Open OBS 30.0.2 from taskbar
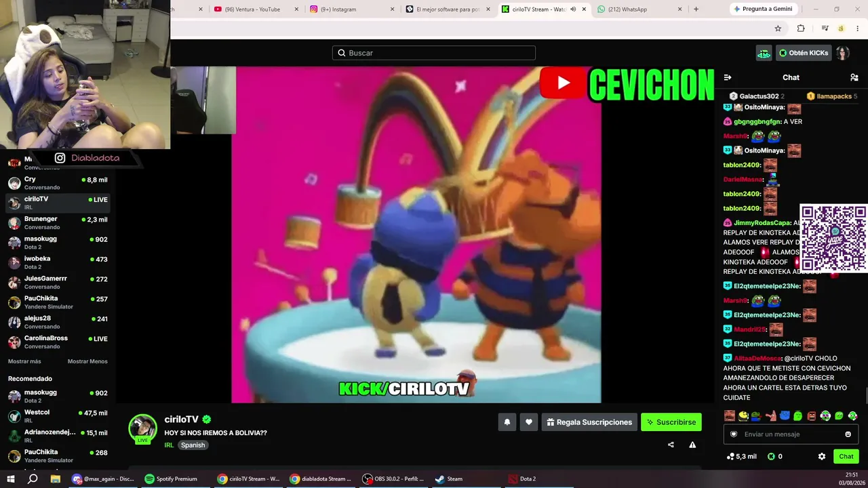 (394, 479)
